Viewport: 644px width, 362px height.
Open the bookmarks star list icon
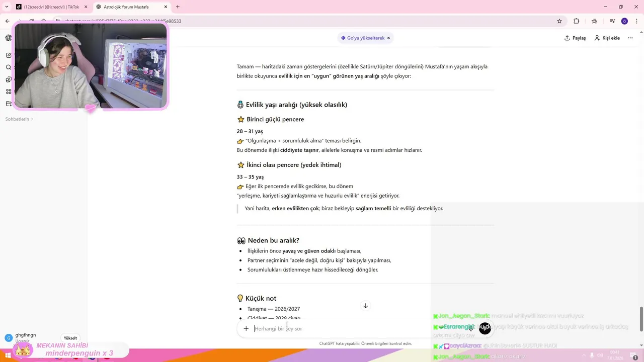[594, 21]
